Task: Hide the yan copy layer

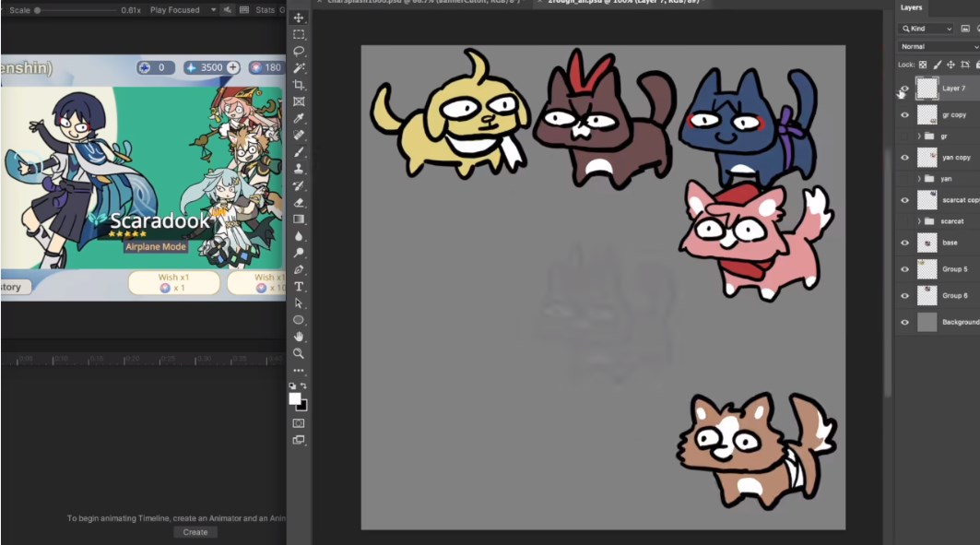Action: (x=904, y=158)
